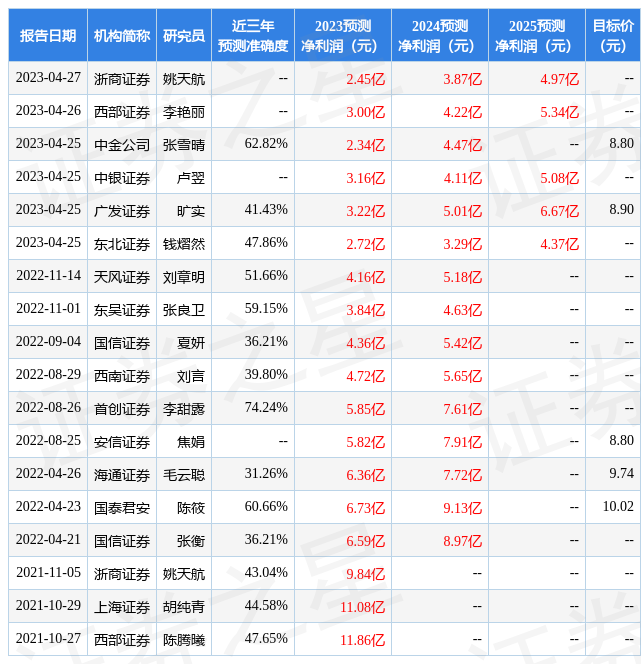Image resolution: width=641 pixels, height=664 pixels.
Task: Select researcher 陈筱
Action: pyautogui.click(x=191, y=508)
